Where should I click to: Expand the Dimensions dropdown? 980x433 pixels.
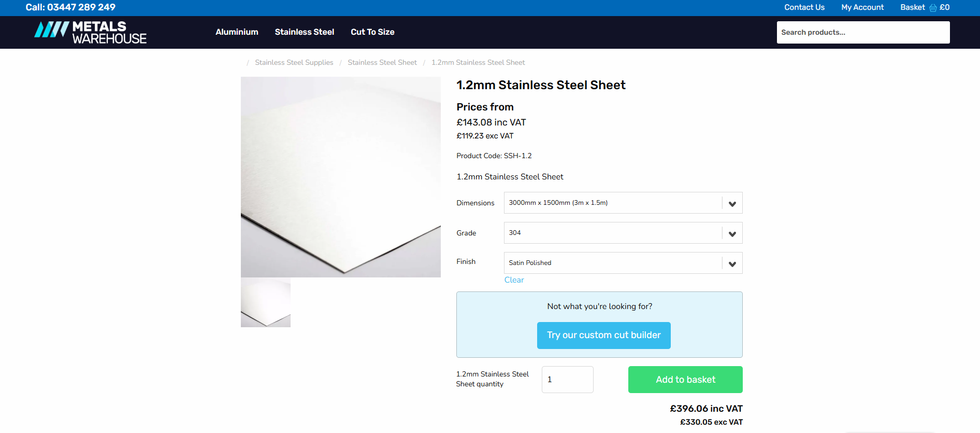[x=623, y=203]
